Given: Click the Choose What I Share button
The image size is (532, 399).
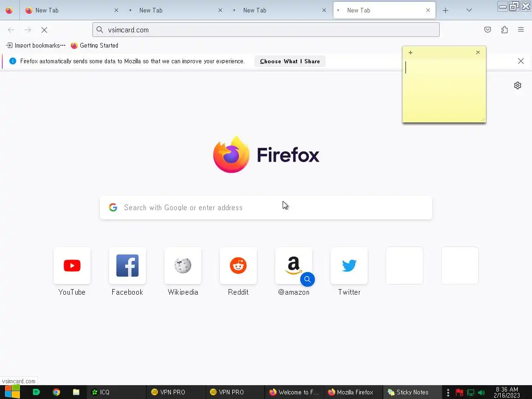Looking at the screenshot, I should [x=290, y=61].
